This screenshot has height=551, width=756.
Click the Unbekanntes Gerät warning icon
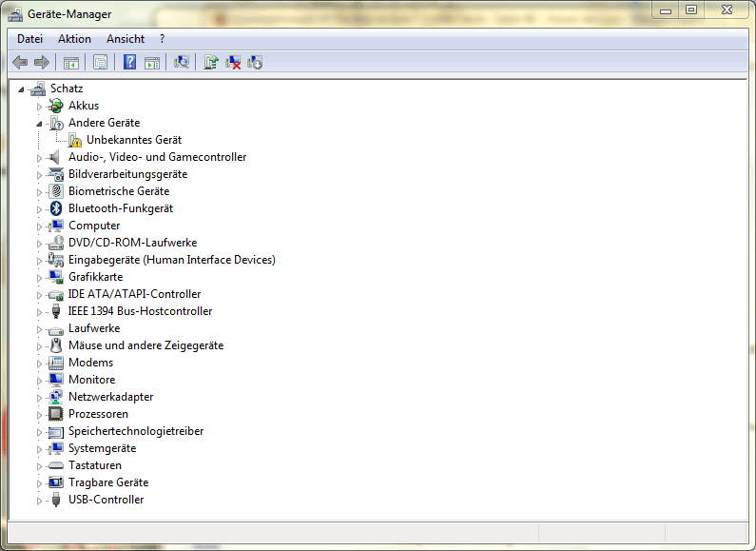(x=75, y=140)
